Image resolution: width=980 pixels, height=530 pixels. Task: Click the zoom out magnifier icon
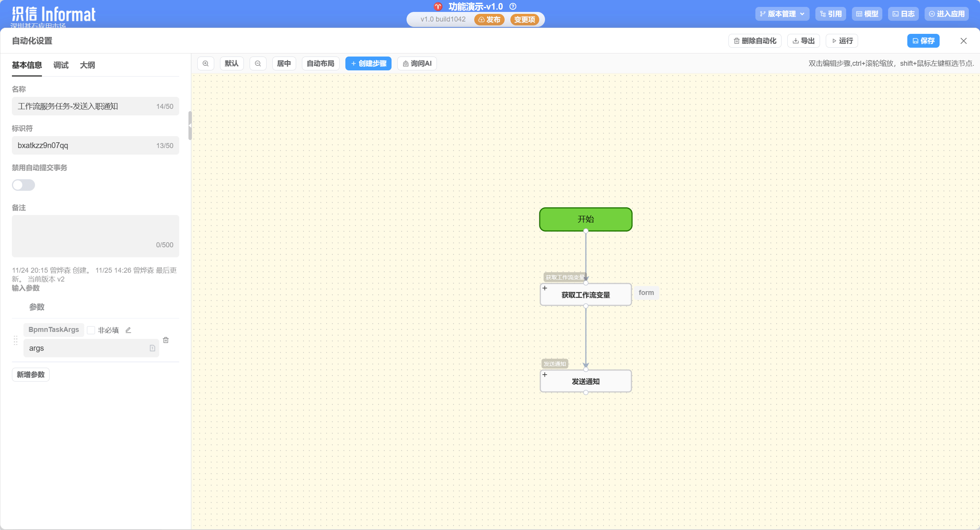[x=258, y=63]
